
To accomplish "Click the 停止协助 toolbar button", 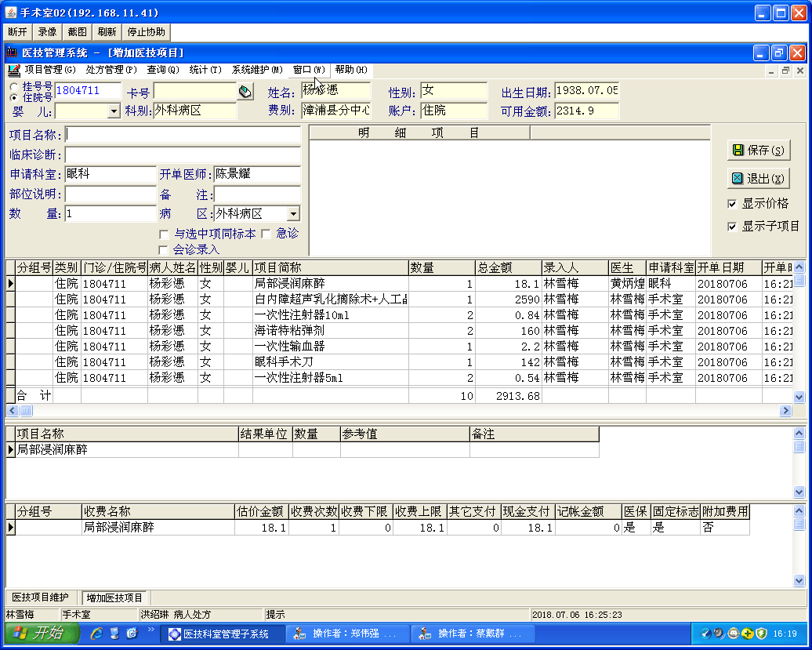I will click(146, 32).
